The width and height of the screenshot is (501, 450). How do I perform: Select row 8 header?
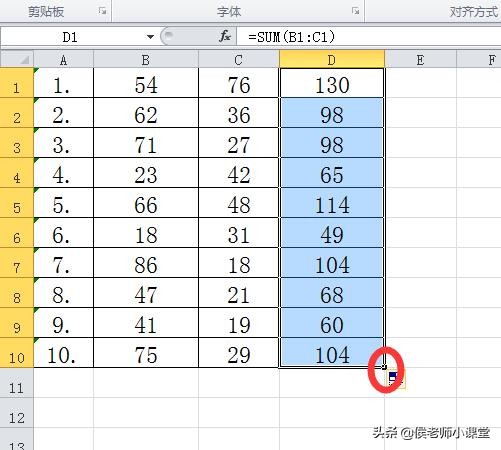coord(17,293)
